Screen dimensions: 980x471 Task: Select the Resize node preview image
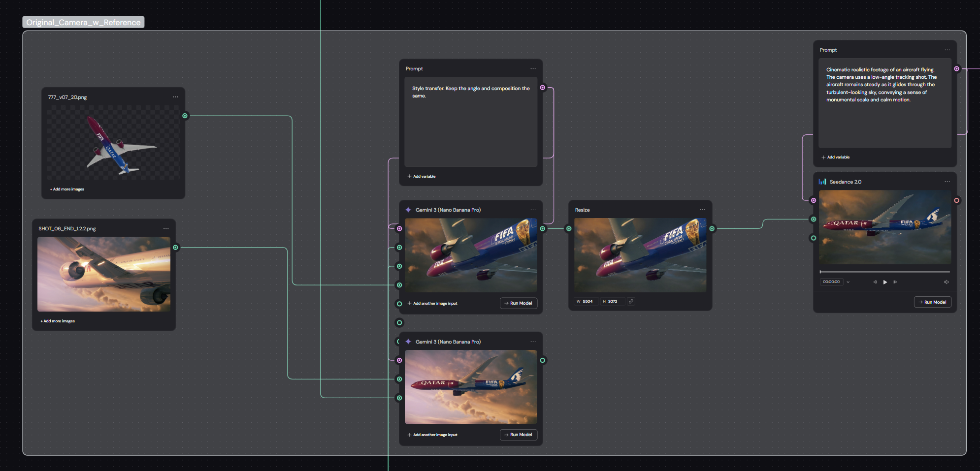640,255
